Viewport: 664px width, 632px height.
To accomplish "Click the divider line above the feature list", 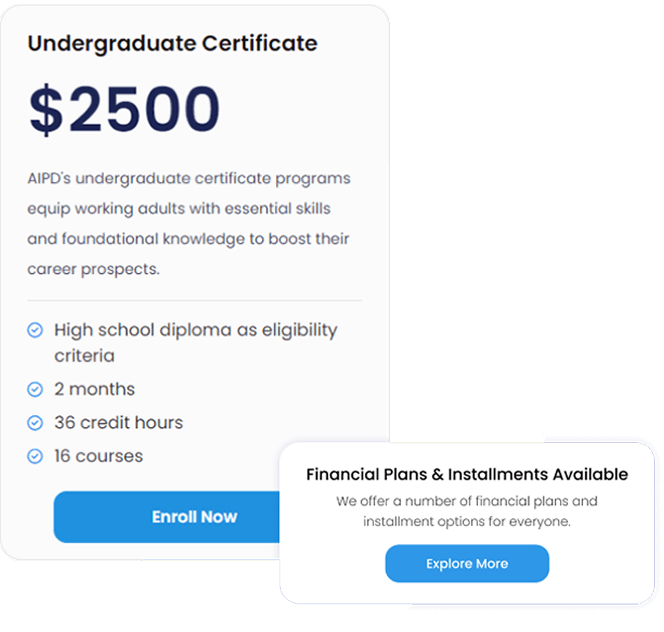I will [x=194, y=300].
